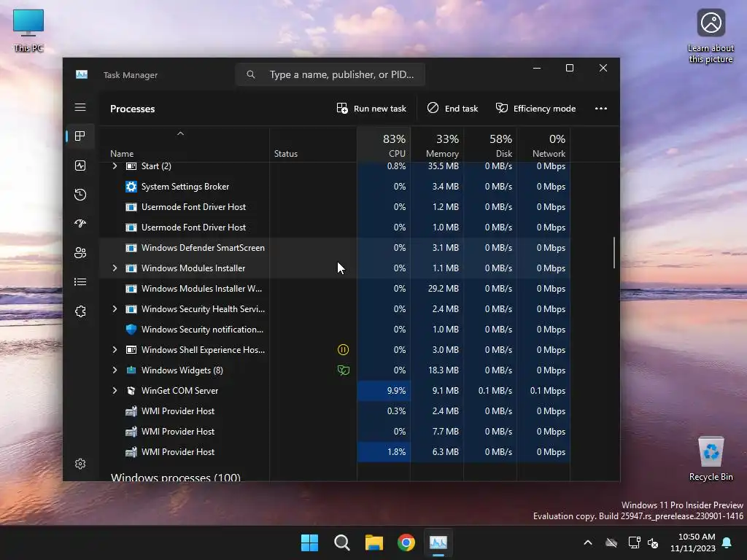Show hidden icons in the system tray

tap(588, 542)
